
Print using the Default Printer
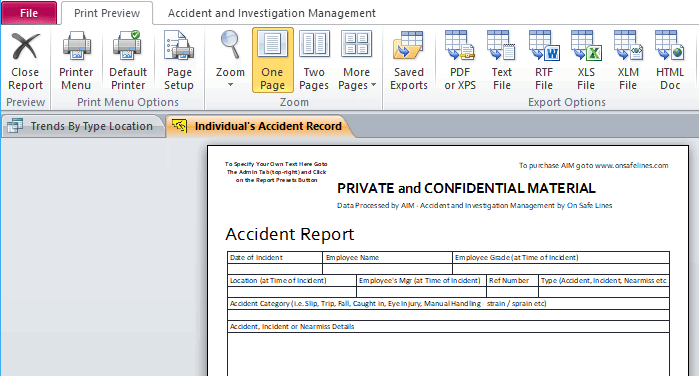(128, 61)
